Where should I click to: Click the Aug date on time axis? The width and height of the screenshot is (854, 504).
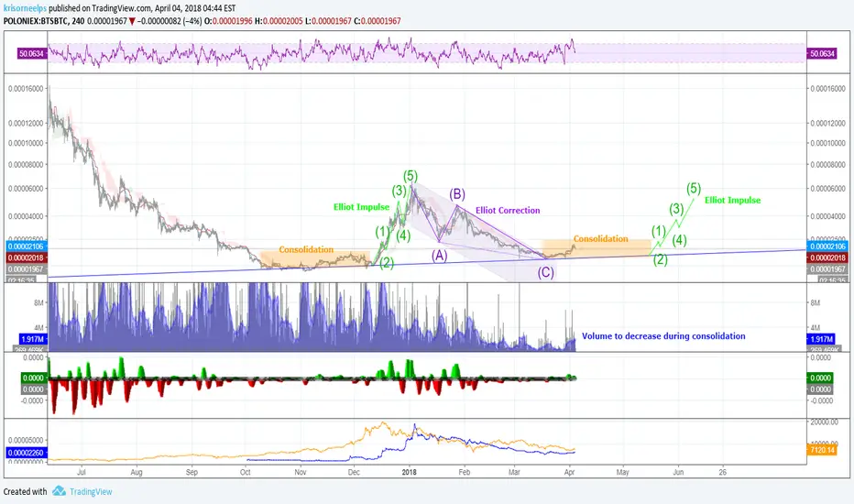click(137, 472)
